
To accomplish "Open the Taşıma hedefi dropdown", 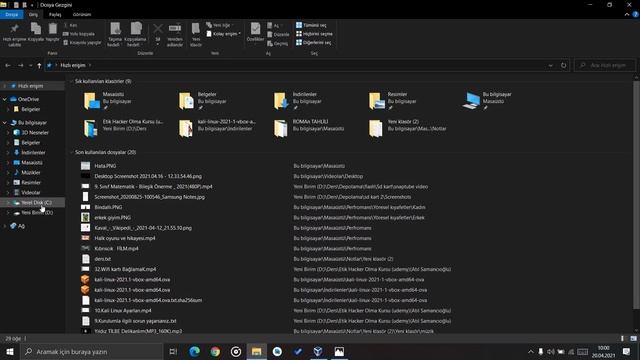I will pyautogui.click(x=115, y=34).
